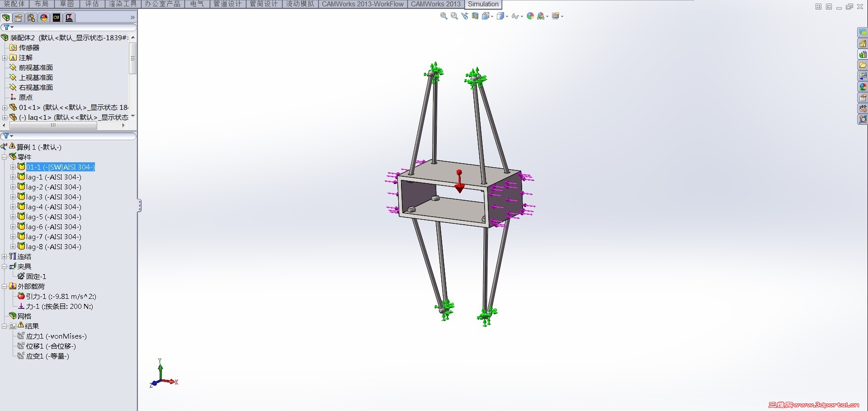
Task: Select the 引力-1 gravity load item
Action: [x=61, y=297]
